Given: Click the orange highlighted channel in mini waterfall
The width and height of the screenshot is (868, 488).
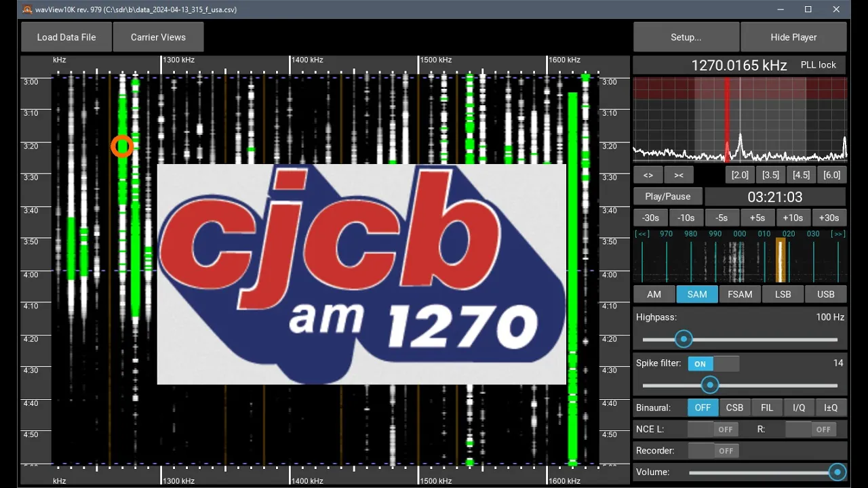Looking at the screenshot, I should (781, 260).
